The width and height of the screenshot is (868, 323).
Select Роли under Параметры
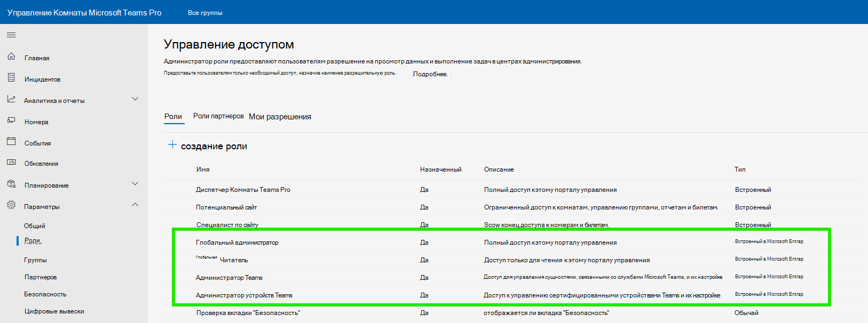33,241
